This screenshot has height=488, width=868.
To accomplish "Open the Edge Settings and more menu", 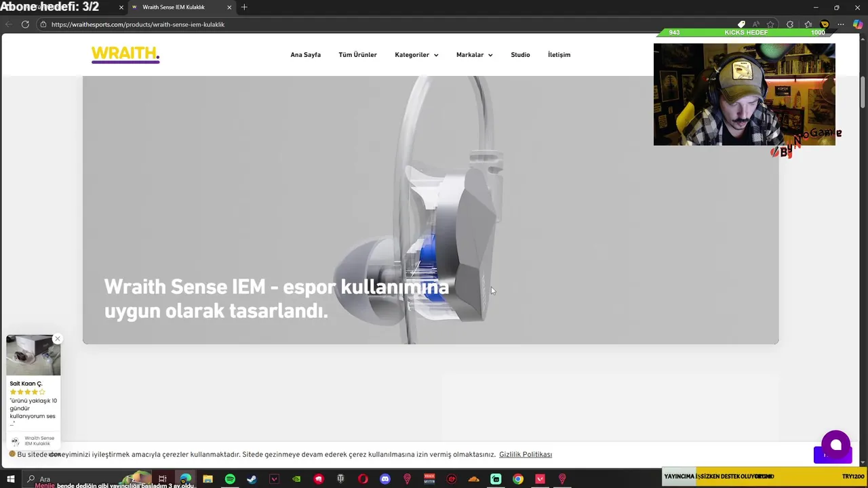I will pos(841,24).
